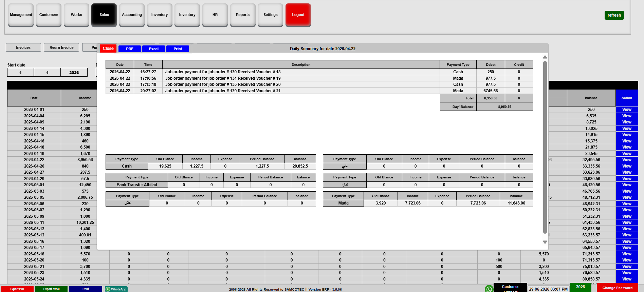Click the Export excel button at bottom
Image resolution: width=644 pixels, height=292 pixels.
[x=51, y=289]
